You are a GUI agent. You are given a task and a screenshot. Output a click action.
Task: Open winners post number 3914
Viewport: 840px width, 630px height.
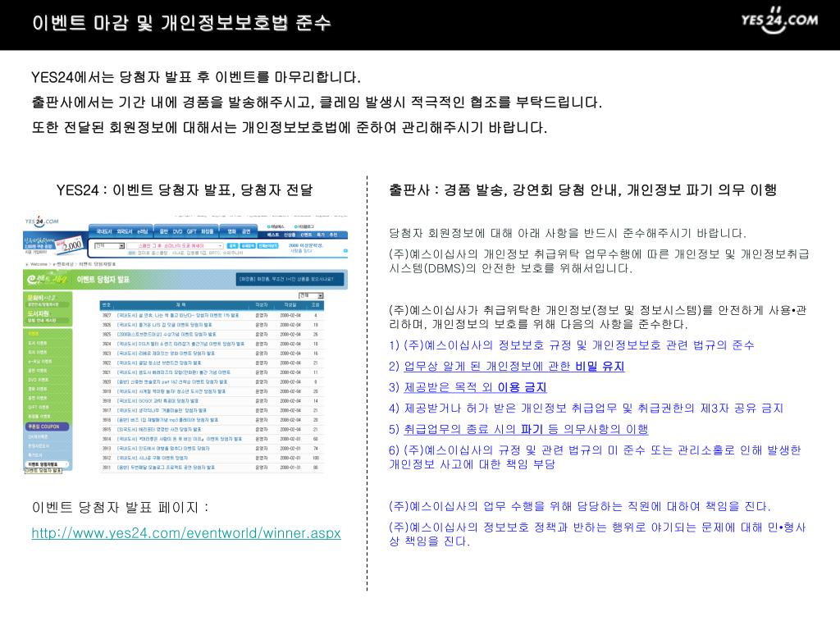(x=179, y=439)
